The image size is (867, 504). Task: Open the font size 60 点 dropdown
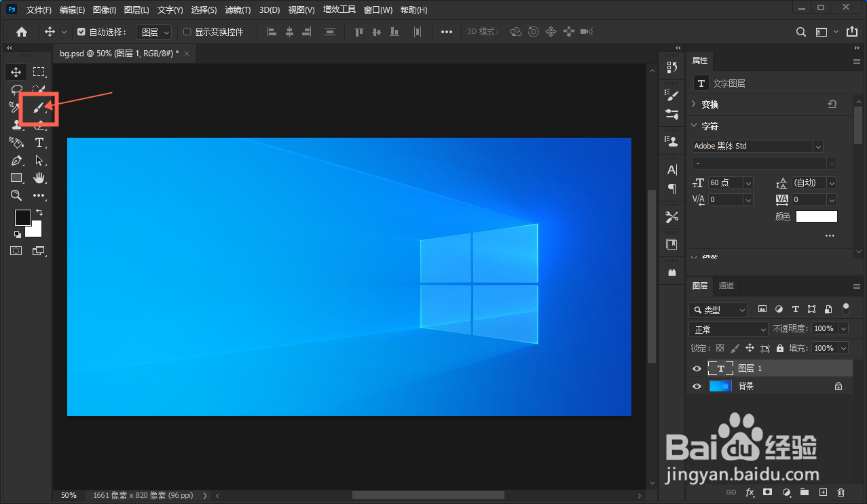coord(748,183)
